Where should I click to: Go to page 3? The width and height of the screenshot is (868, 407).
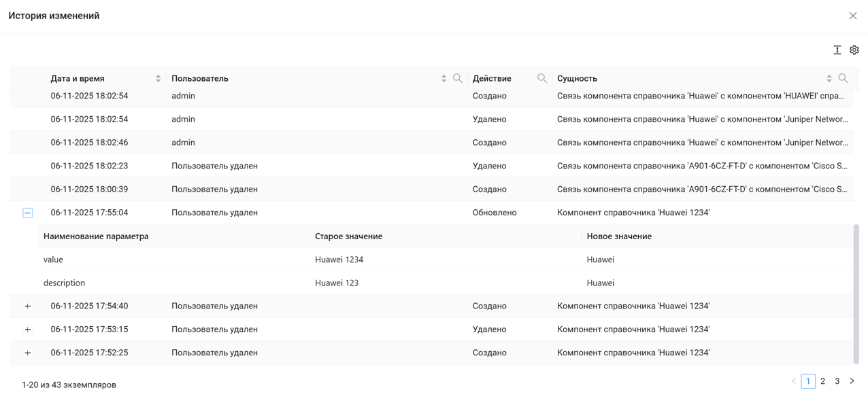coord(837,381)
